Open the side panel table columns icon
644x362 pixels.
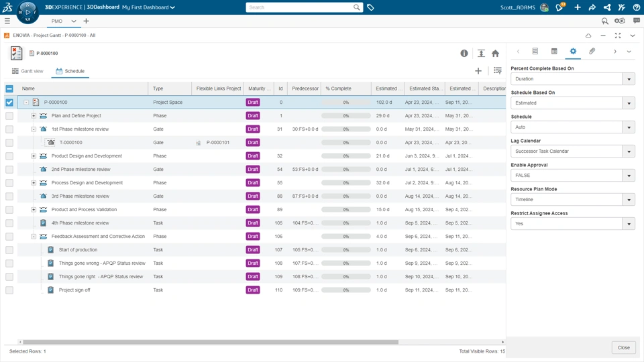point(554,52)
